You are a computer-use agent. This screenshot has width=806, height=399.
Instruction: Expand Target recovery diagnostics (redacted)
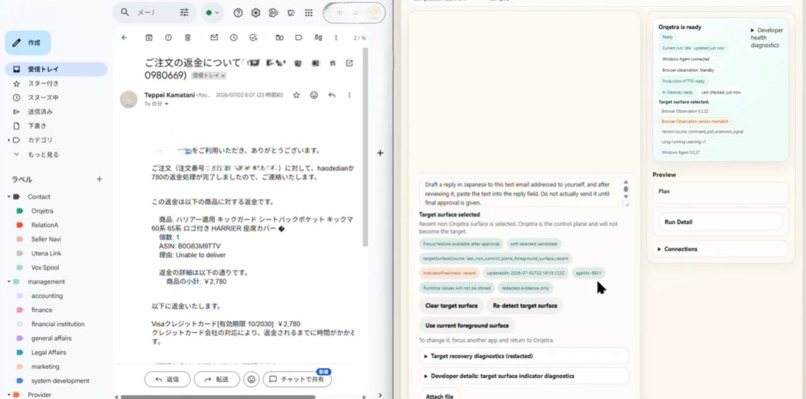pyautogui.click(x=524, y=356)
